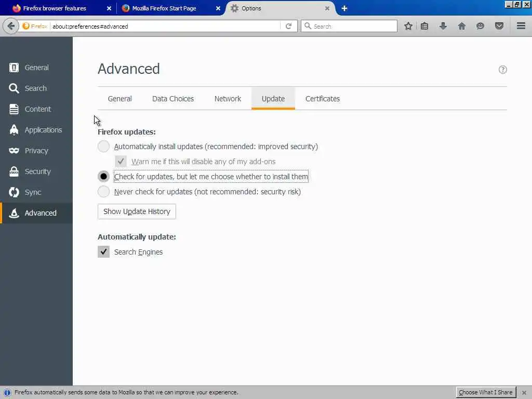Switch to the Certificates tab

[x=323, y=99]
